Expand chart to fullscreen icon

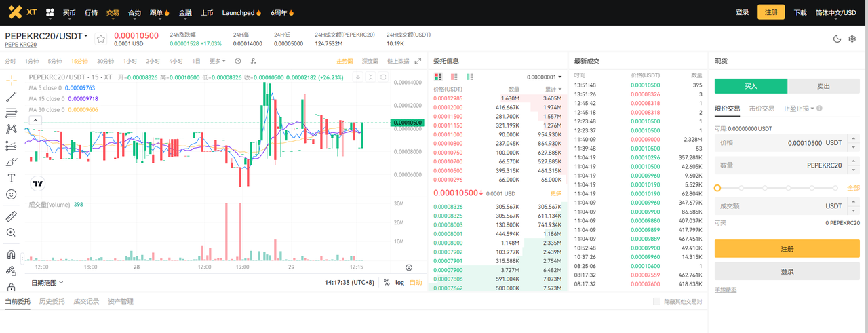(418, 61)
